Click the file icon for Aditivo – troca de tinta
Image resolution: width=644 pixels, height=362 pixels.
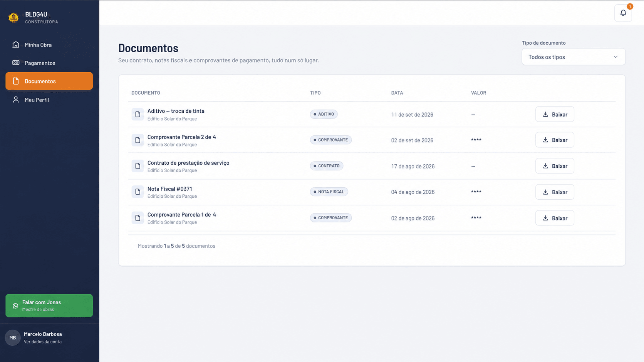[138, 114]
